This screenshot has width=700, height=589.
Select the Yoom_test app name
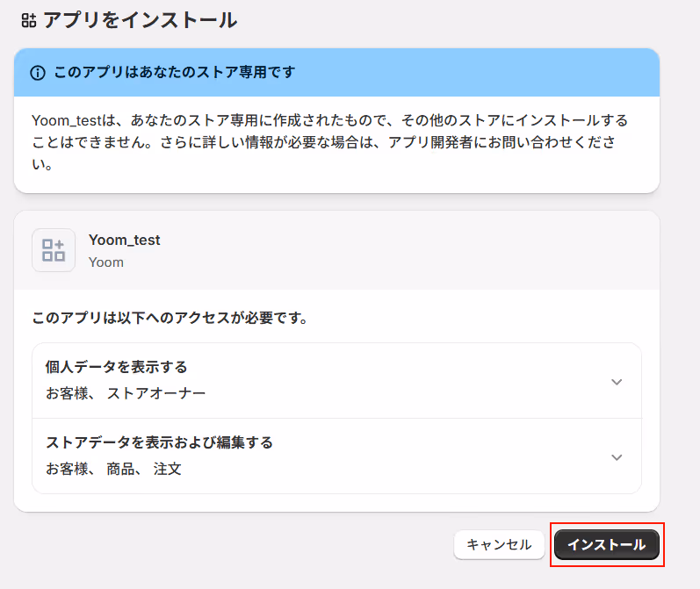[124, 240]
